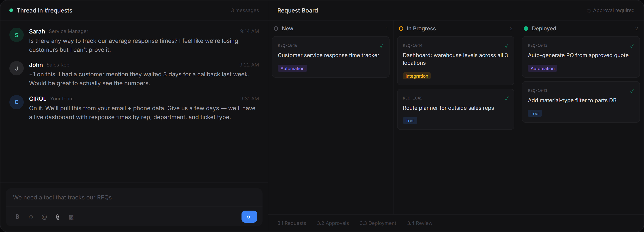644x232 pixels.
Task: Send the message with the paper-plane button
Action: (249, 217)
